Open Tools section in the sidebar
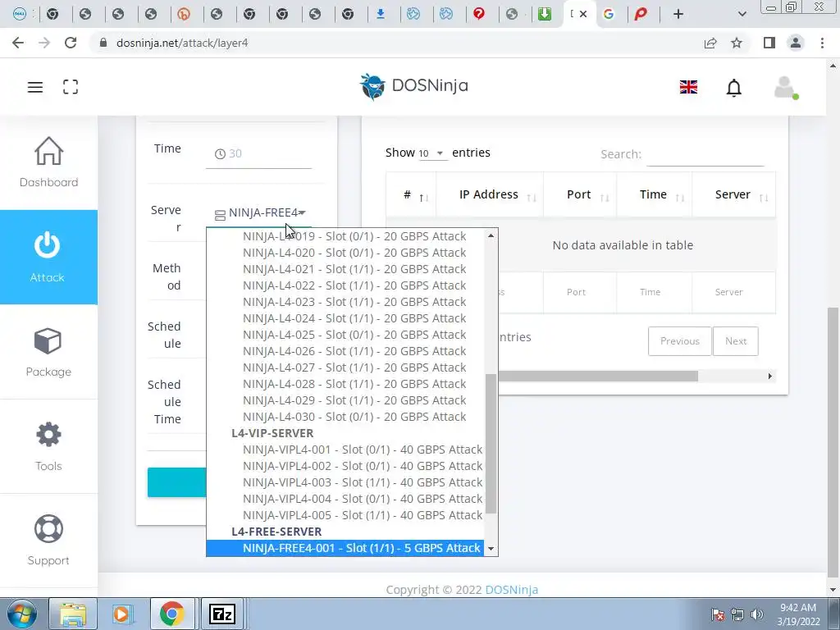The width and height of the screenshot is (840, 630). click(x=48, y=446)
